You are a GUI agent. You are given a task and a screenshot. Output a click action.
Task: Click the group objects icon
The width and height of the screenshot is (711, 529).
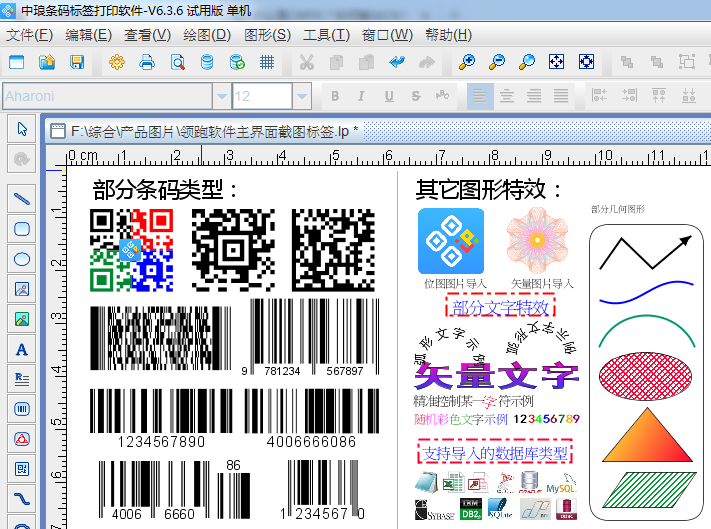tap(687, 62)
